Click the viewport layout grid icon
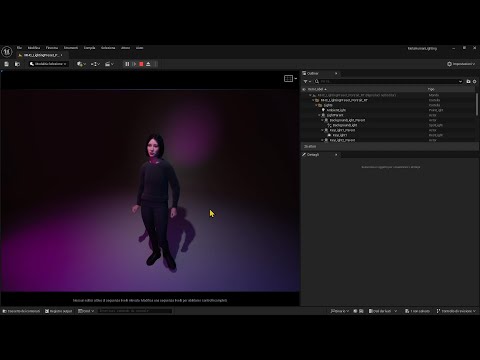The width and height of the screenshot is (480, 360). click(288, 79)
